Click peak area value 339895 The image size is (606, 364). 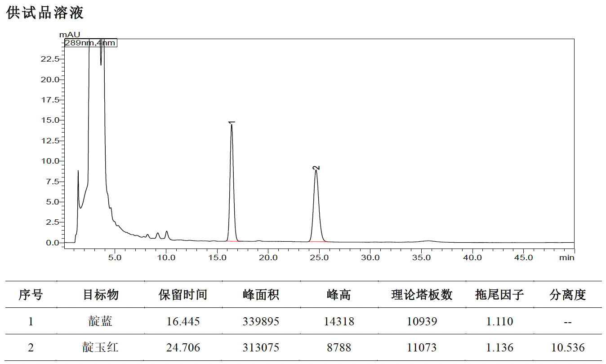[261, 322]
